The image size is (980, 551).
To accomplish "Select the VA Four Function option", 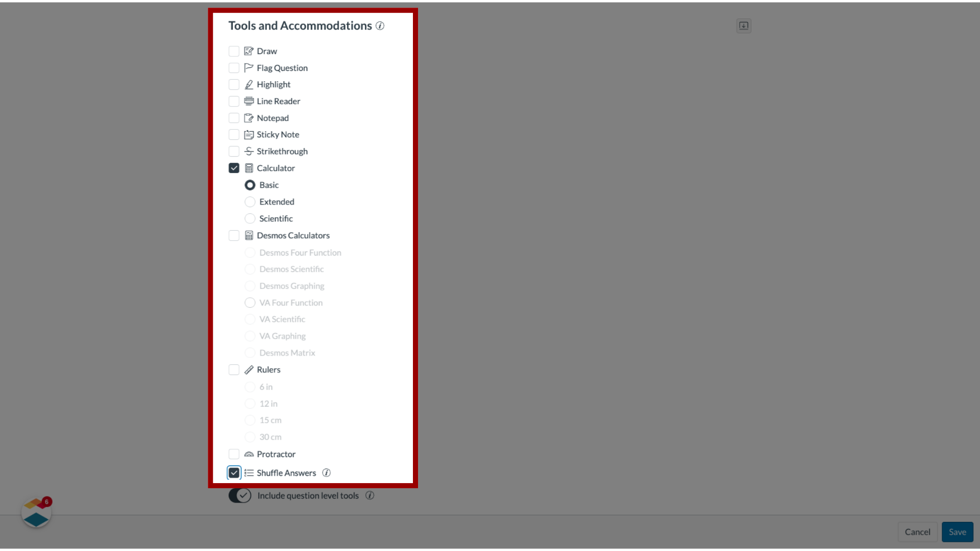I will pyautogui.click(x=250, y=302).
